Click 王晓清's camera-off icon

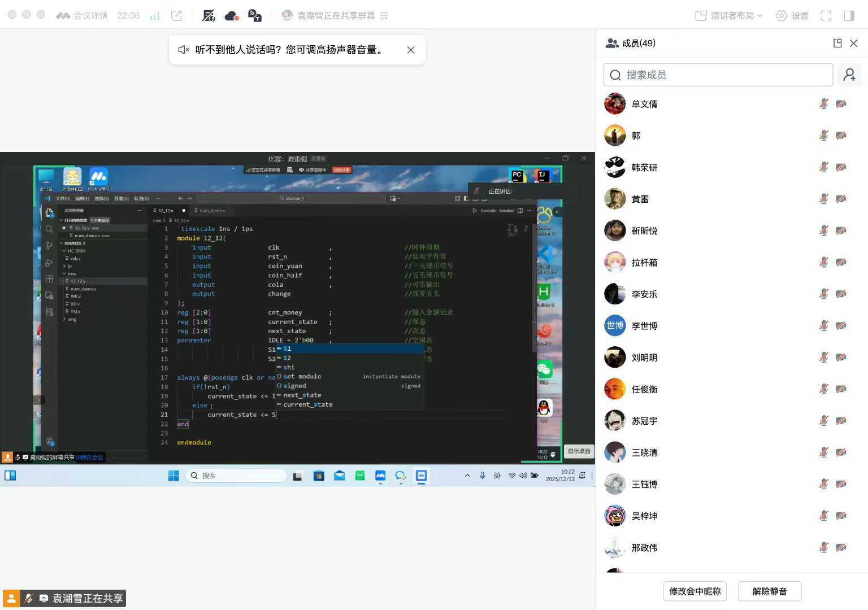(x=841, y=452)
